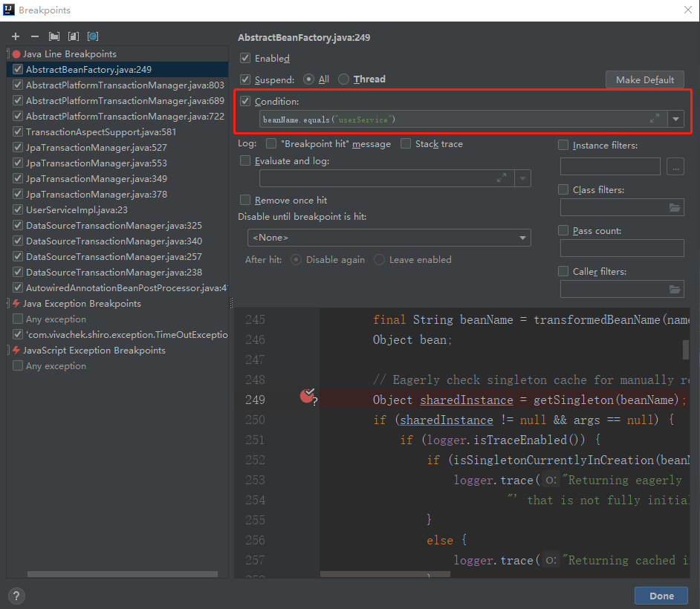Select UserServiceImpl.java:23 in the breakpoint list

(77, 210)
